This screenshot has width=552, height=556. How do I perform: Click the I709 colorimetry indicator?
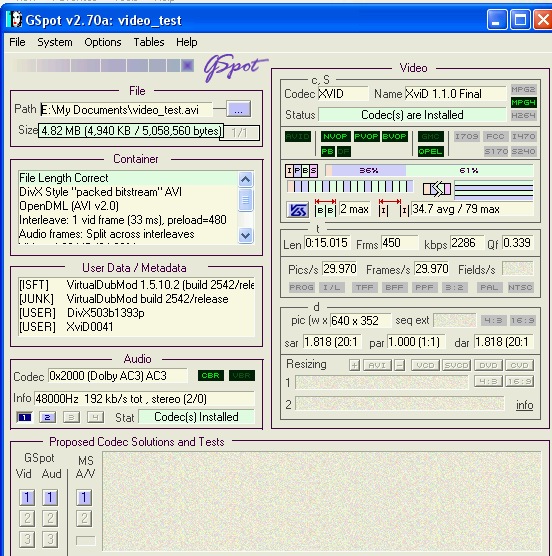[467, 137]
